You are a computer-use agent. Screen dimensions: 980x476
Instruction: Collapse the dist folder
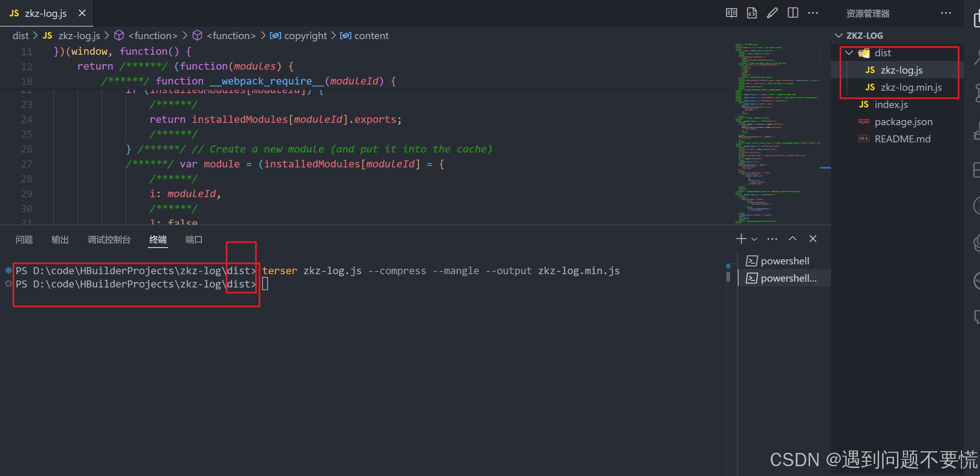click(849, 53)
